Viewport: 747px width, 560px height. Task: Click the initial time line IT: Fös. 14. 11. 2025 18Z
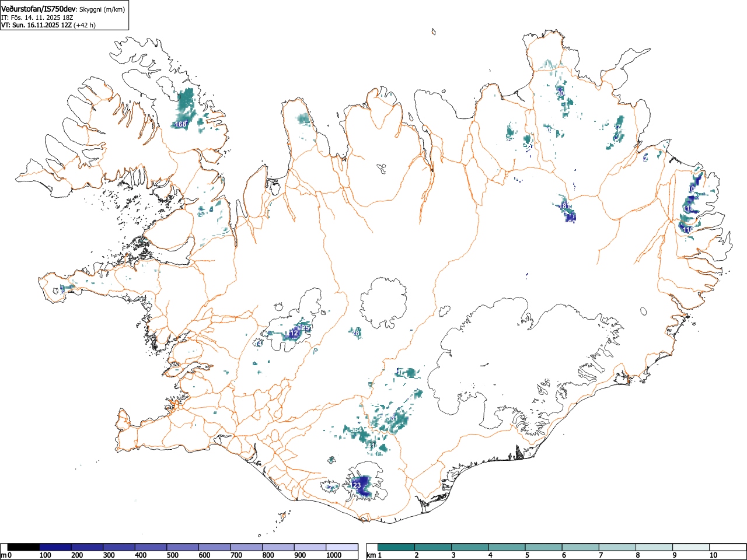[x=37, y=17]
